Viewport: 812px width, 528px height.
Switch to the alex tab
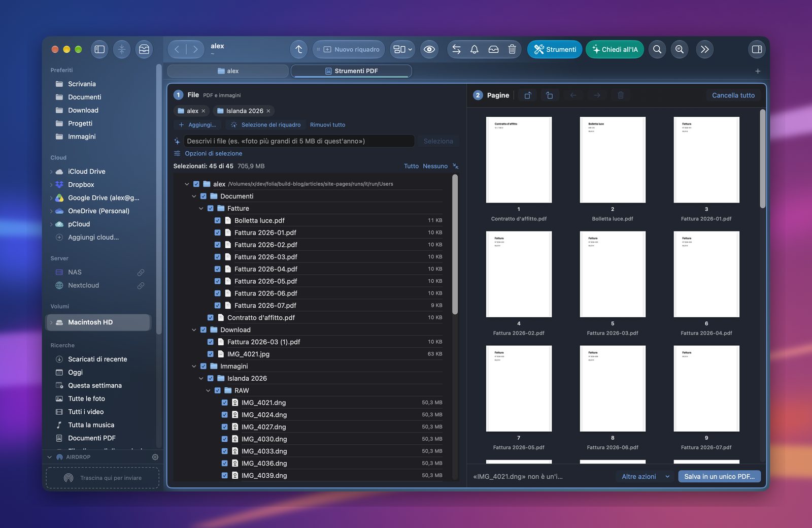pyautogui.click(x=228, y=71)
